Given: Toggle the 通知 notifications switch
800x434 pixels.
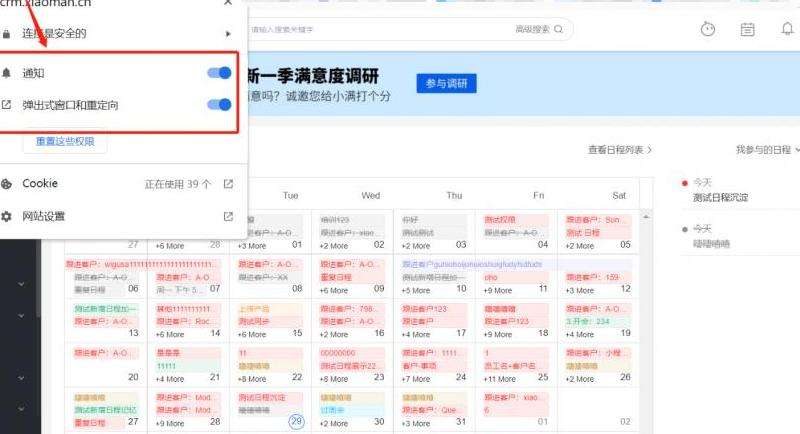Looking at the screenshot, I should click(218, 73).
